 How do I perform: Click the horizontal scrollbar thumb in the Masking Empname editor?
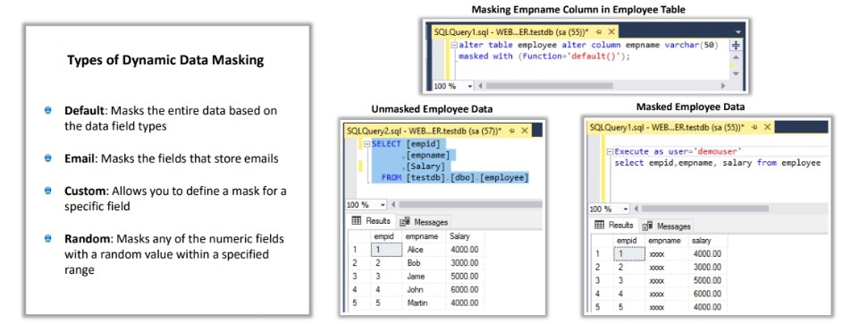(549, 86)
